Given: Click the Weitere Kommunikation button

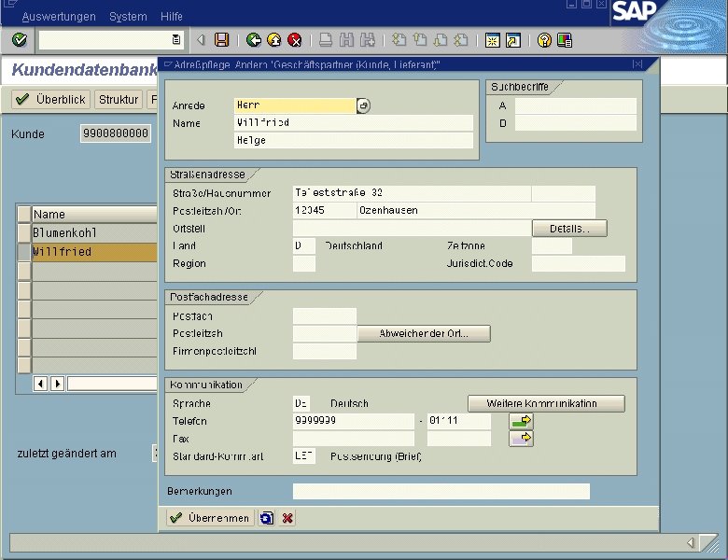Looking at the screenshot, I should click(546, 403).
